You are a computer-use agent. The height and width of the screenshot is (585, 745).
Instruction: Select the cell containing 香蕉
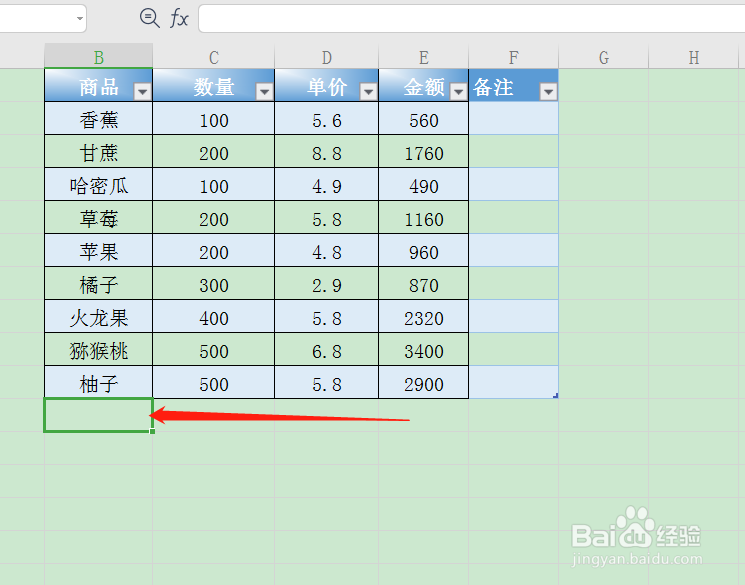[x=98, y=118]
